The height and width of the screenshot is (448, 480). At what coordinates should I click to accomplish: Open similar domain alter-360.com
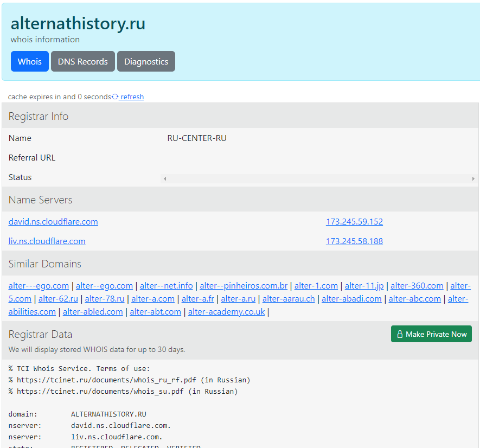[x=417, y=285]
